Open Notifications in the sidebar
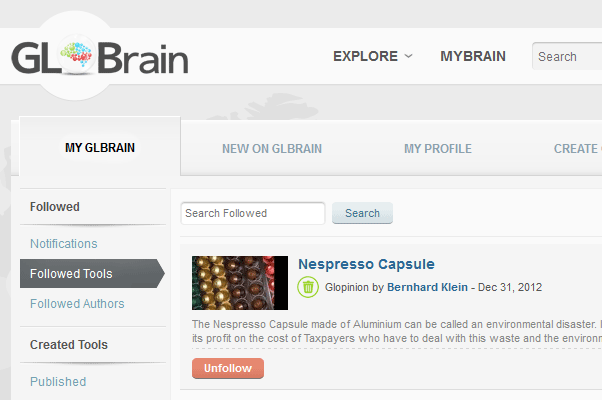 coord(64,243)
